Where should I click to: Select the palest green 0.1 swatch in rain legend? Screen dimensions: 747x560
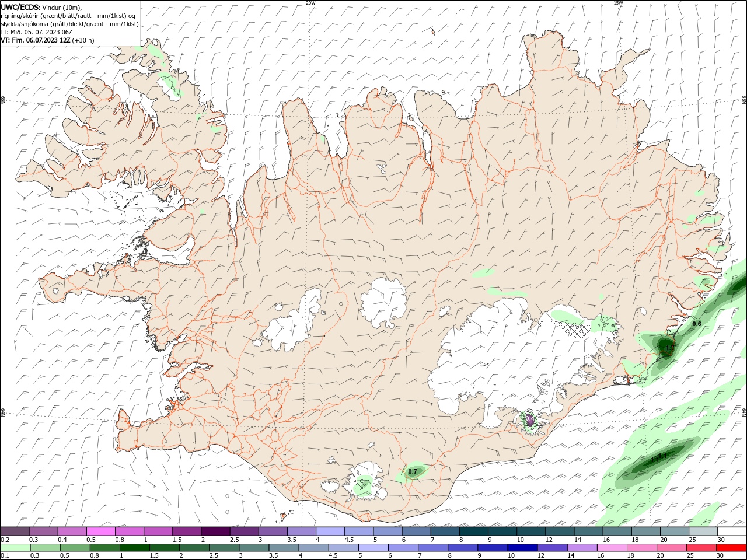click(15, 548)
